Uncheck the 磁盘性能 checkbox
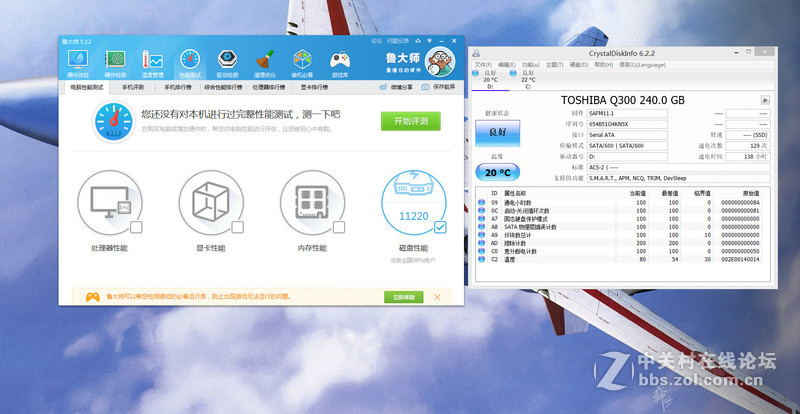 (440, 227)
